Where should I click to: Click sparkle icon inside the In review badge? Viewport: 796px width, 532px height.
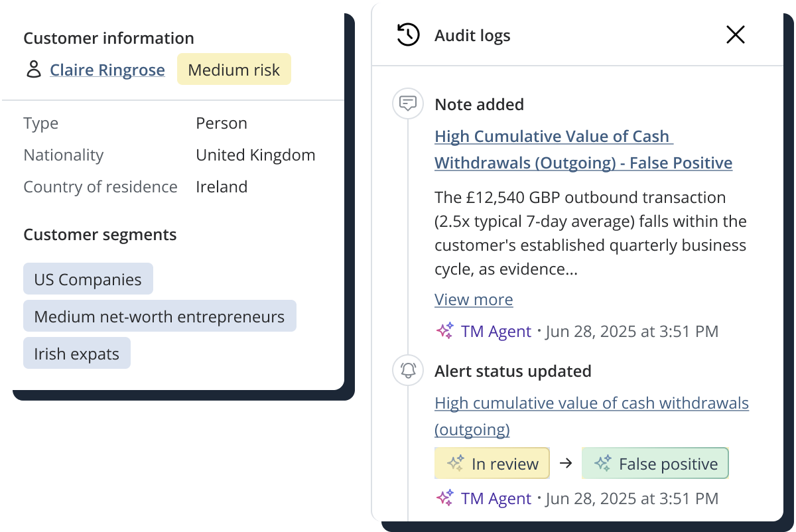[455, 464]
